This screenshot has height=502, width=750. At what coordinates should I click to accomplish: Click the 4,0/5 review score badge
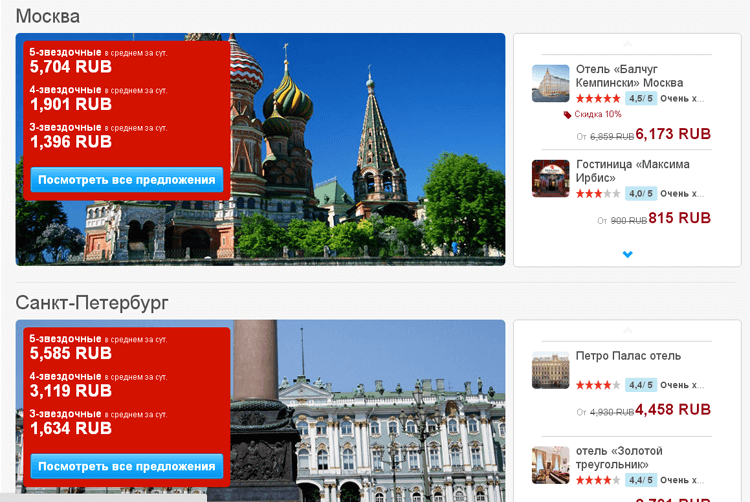(641, 194)
